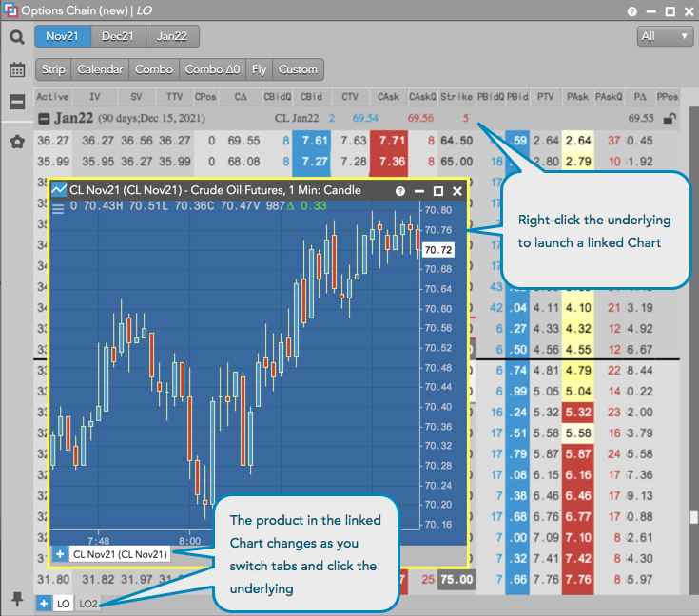
Task: Click the Calendar strategy button
Action: pyautogui.click(x=100, y=69)
